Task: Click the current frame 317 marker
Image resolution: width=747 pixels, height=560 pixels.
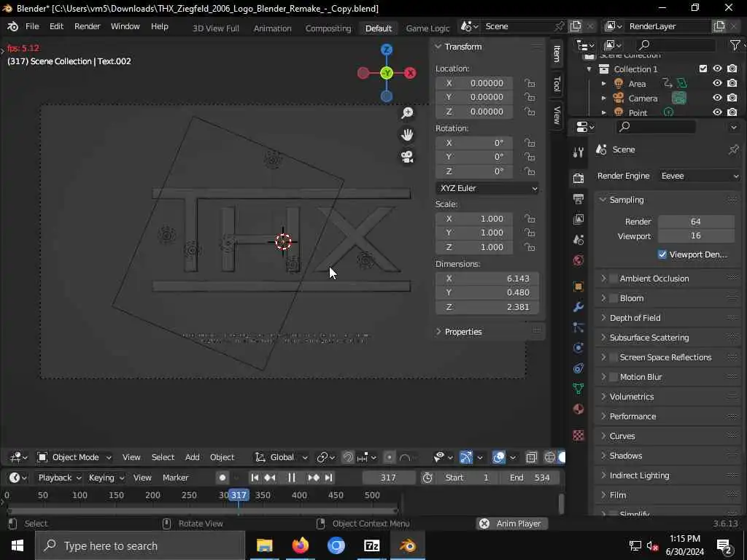Action: (239, 495)
